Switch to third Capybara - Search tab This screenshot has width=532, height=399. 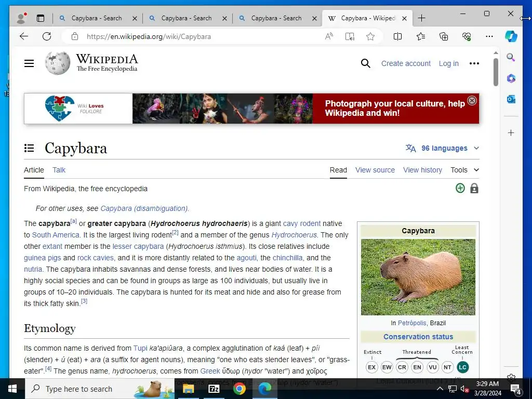coord(276,18)
